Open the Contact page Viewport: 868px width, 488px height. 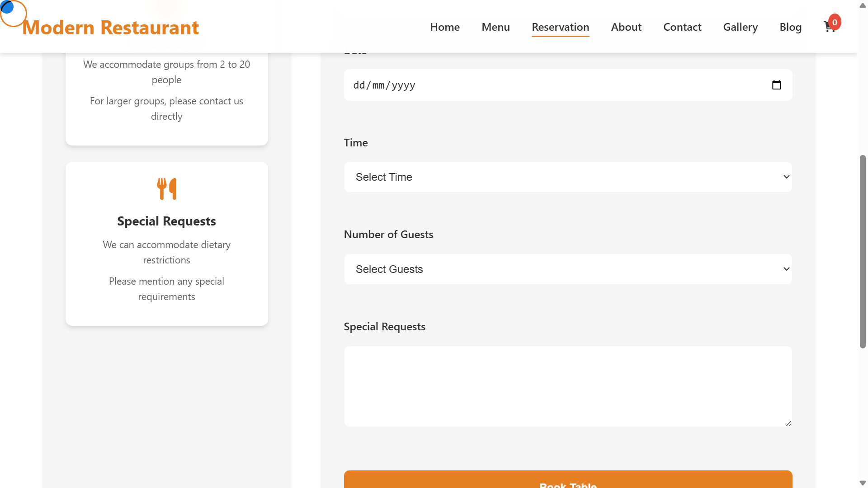tap(682, 27)
